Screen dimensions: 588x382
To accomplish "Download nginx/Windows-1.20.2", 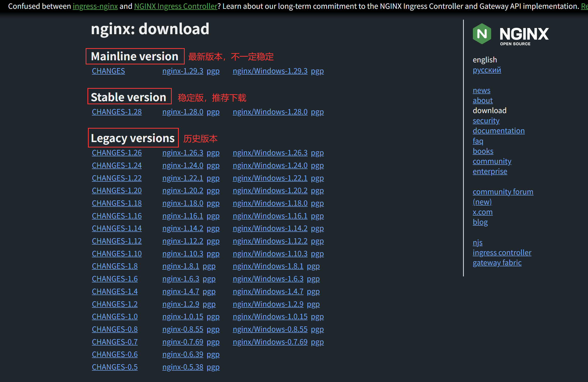I will [270, 190].
